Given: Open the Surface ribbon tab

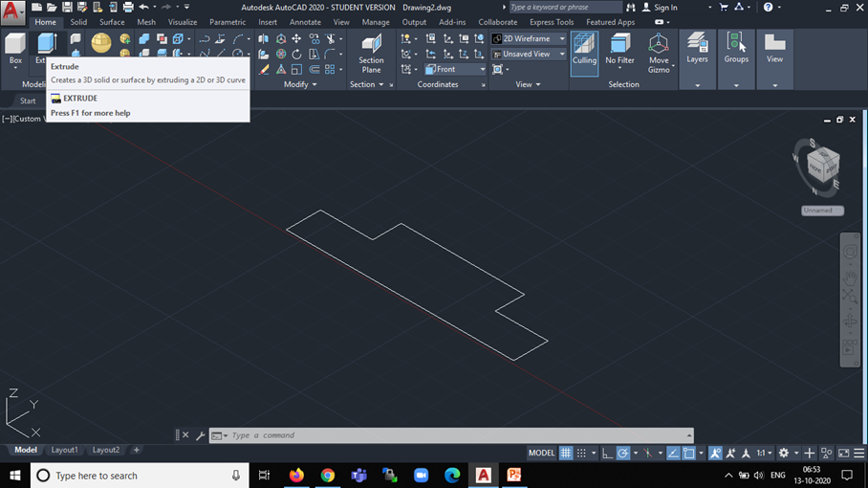Looking at the screenshot, I should click(x=112, y=22).
